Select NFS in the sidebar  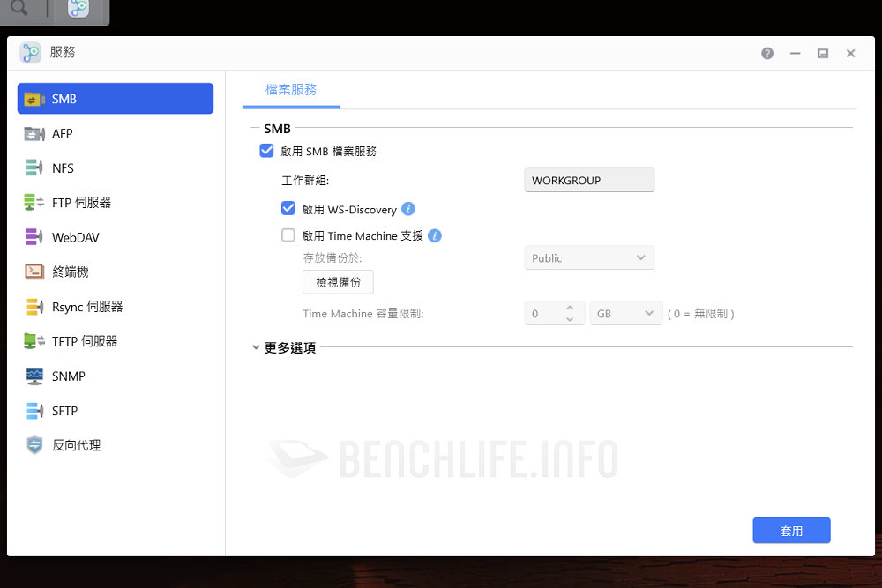62,168
